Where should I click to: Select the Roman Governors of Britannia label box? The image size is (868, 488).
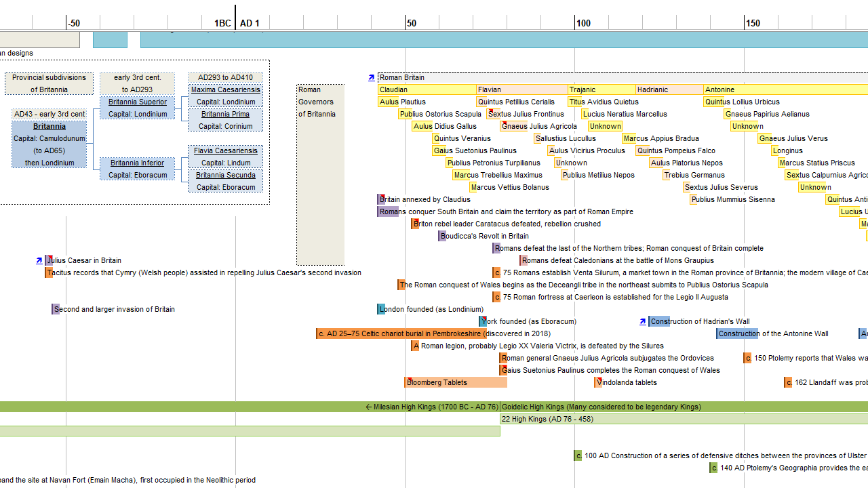pos(320,175)
